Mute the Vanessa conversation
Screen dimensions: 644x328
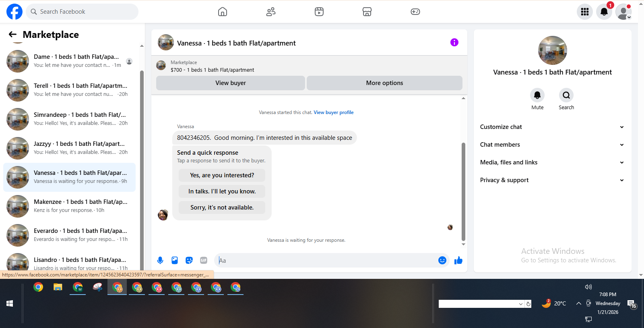[537, 95]
